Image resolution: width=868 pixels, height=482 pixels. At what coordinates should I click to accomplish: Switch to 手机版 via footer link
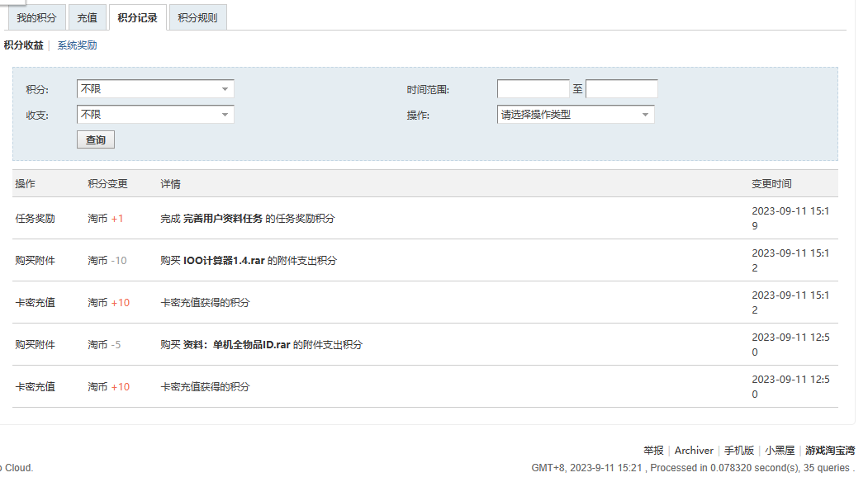[739, 451]
